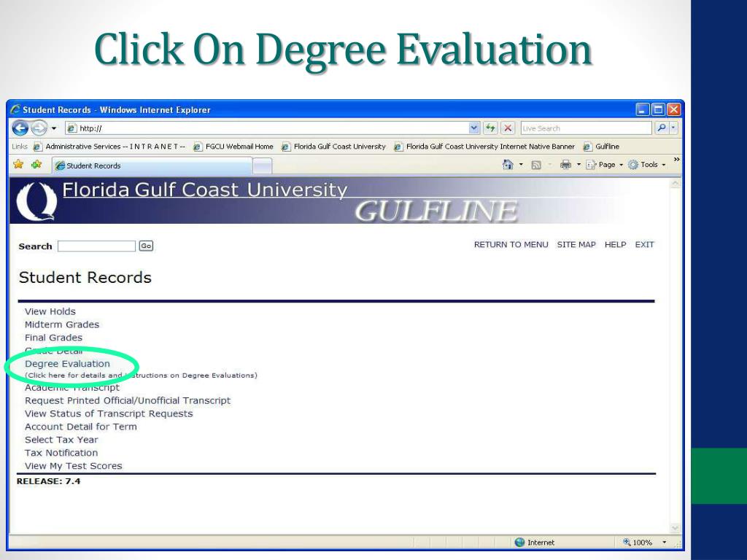
Task: Open the Academic Transcript link
Action: click(72, 388)
